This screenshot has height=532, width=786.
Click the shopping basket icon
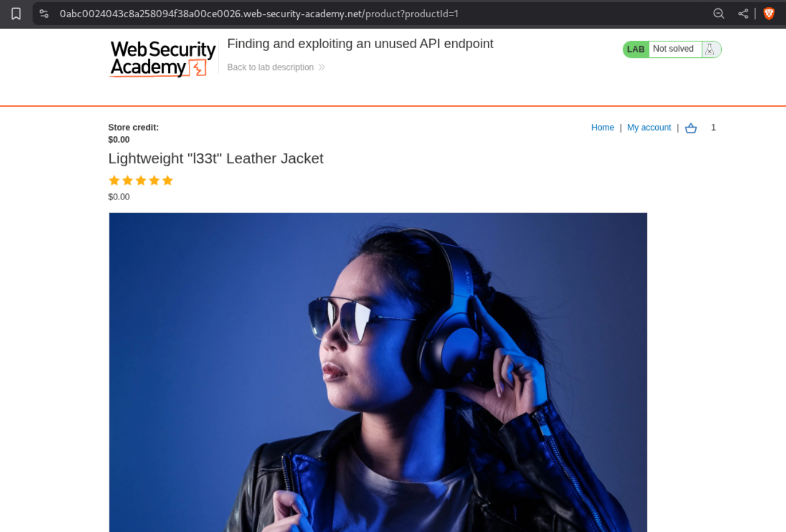click(691, 128)
